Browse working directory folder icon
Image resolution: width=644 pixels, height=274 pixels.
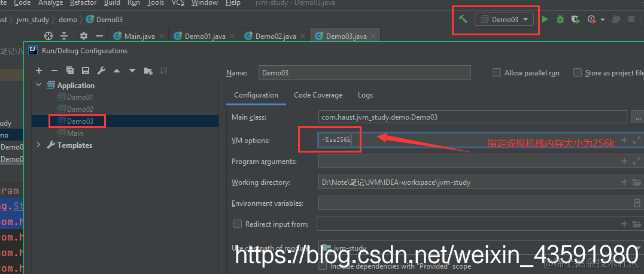(x=637, y=182)
